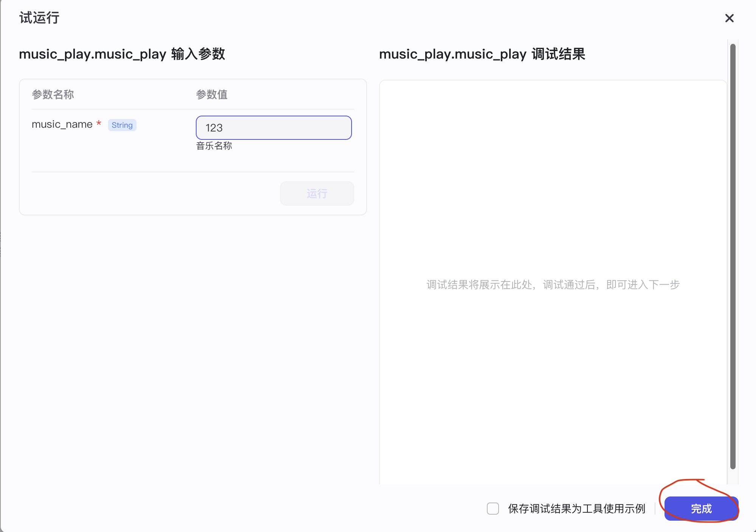Click the 保存调试结果为工具使用示例 label text
Screen dimensions: 756x532
pyautogui.click(x=576, y=509)
